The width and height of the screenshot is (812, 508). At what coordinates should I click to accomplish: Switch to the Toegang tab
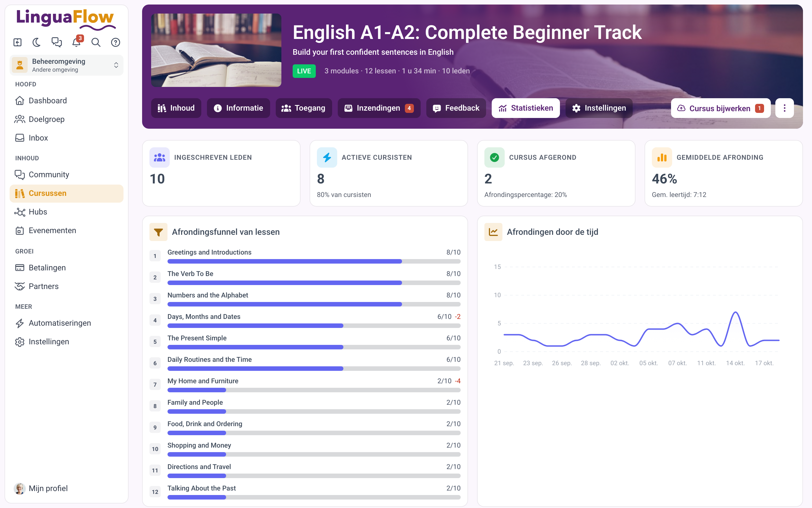(x=304, y=108)
